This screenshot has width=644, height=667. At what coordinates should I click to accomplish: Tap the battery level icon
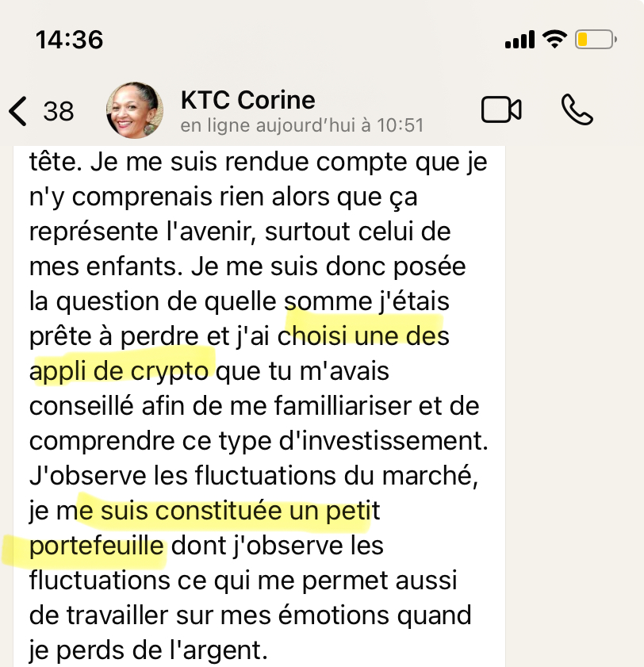[596, 39]
